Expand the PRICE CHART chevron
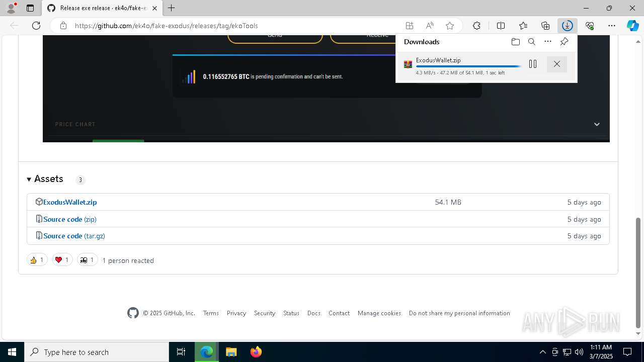The height and width of the screenshot is (362, 644). (x=597, y=124)
